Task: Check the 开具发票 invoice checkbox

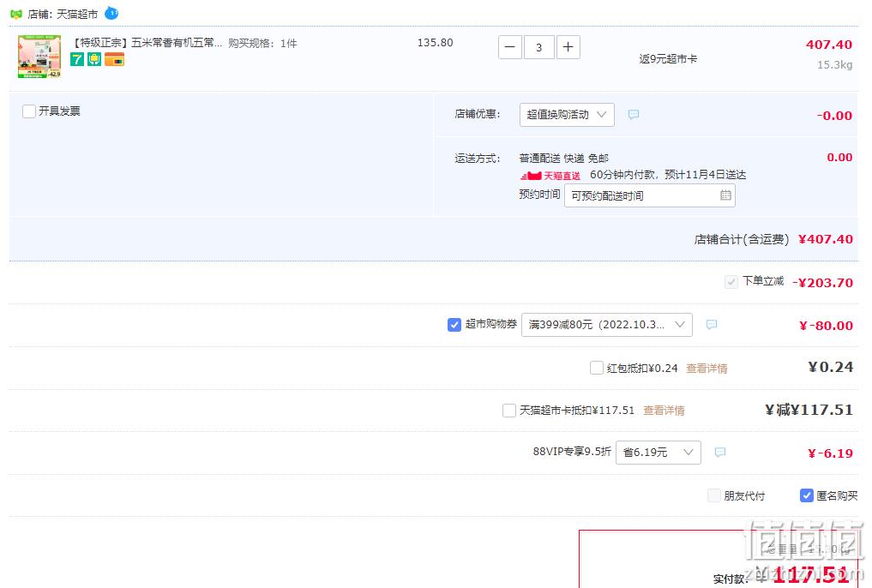Action: [x=29, y=111]
